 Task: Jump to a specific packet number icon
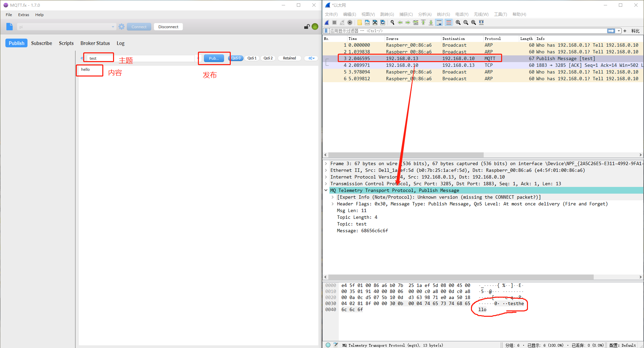pos(416,22)
